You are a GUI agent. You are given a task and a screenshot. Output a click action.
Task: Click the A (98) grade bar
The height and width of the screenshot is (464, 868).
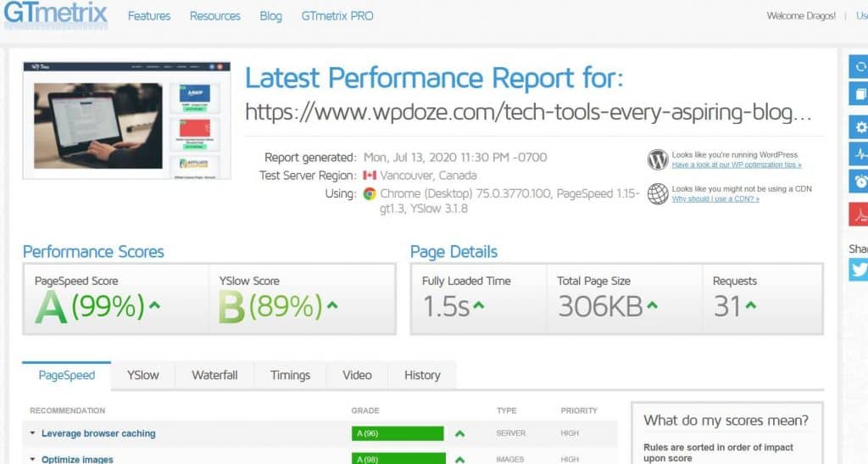tap(398, 458)
